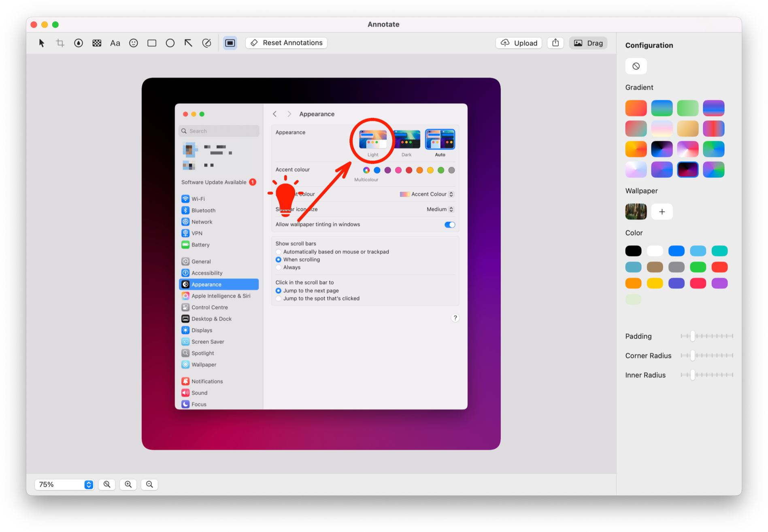Pick the pixelate checkerboard tool
768x532 pixels.
[97, 43]
